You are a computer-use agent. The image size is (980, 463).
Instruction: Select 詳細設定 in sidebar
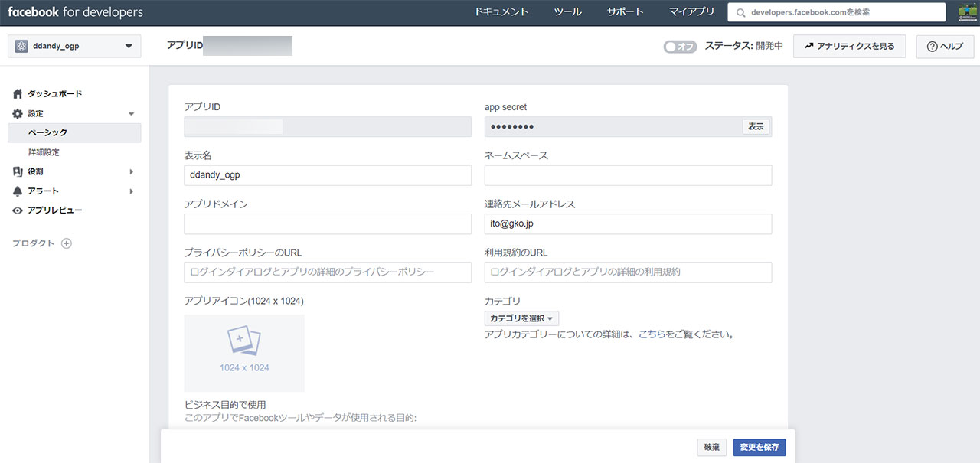click(x=44, y=152)
